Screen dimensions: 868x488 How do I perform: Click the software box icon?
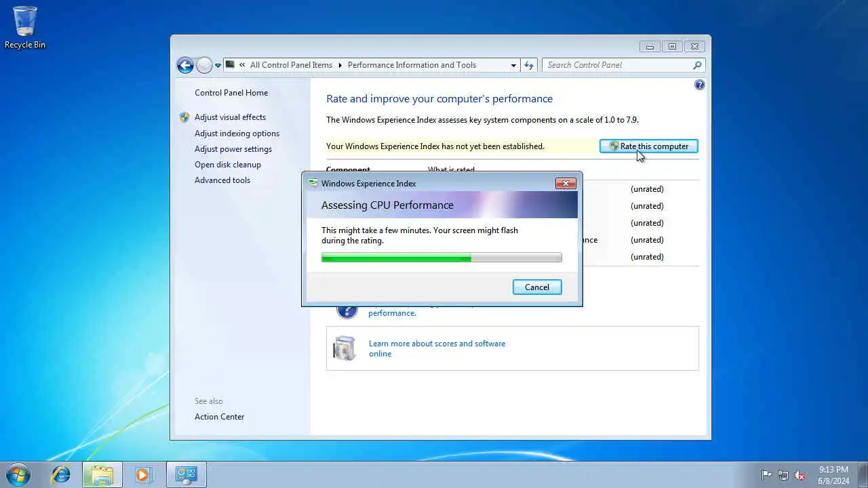click(x=344, y=348)
